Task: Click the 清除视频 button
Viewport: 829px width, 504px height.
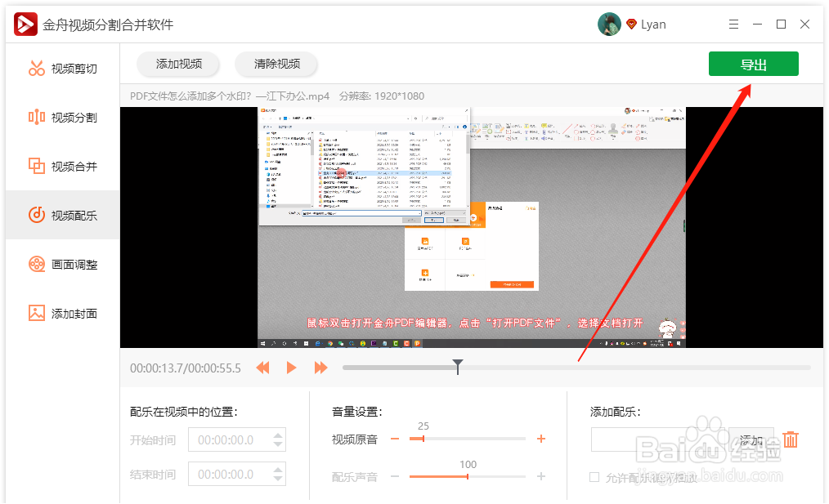Action: tap(276, 64)
